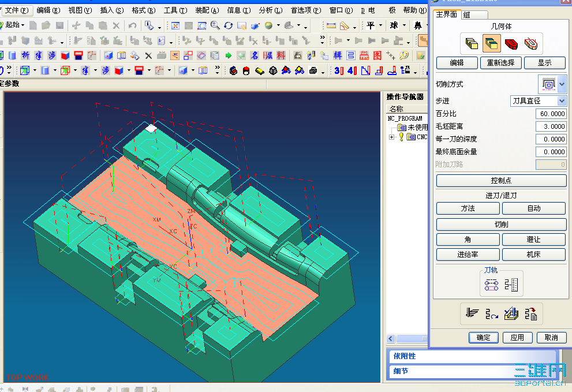Click the 重新选择 button
The image size is (572, 392).
click(x=501, y=63)
